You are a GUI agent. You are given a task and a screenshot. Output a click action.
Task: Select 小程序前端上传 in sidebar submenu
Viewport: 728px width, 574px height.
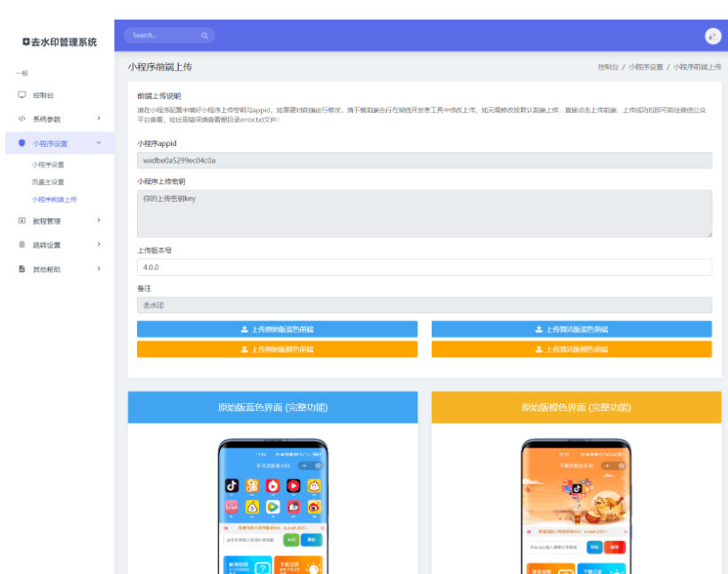(x=54, y=199)
